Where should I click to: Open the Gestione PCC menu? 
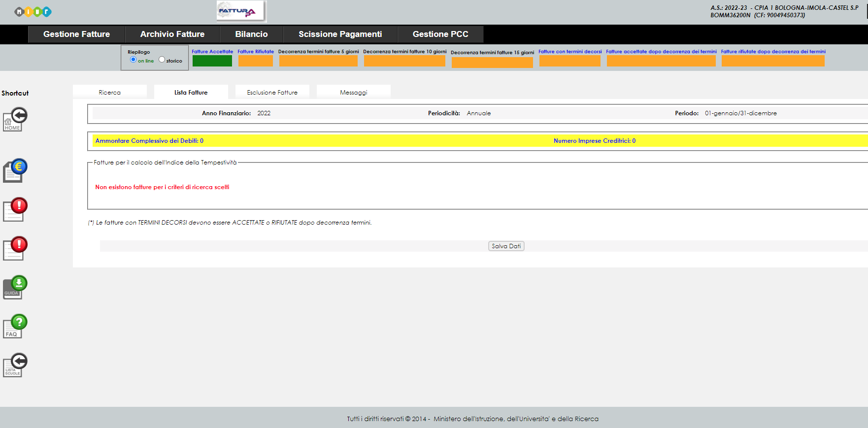[x=440, y=34]
